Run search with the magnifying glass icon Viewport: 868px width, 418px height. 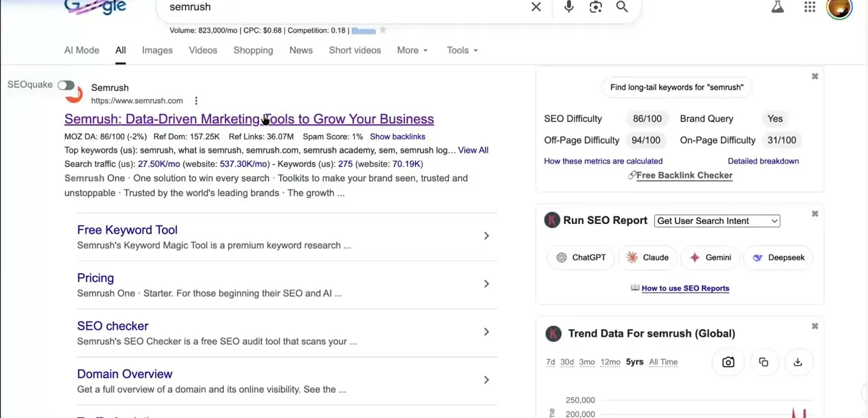[x=622, y=7]
